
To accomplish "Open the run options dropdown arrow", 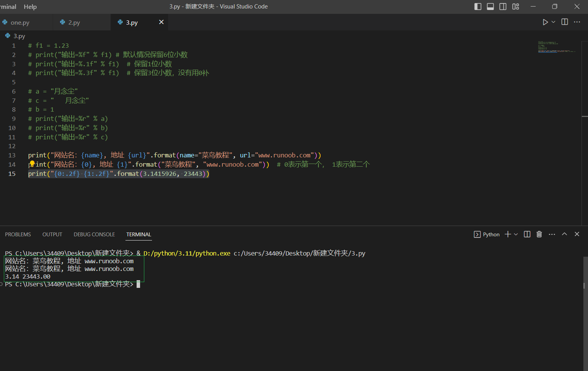I will pyautogui.click(x=553, y=22).
